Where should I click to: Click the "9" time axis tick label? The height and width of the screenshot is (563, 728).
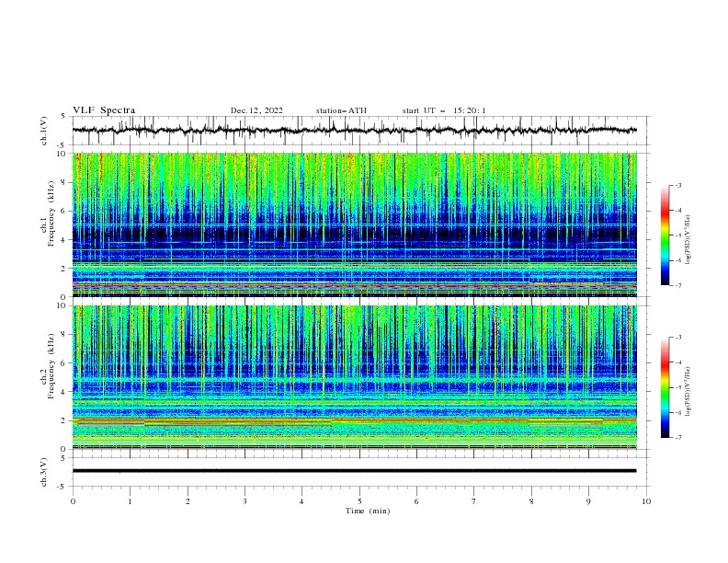point(588,501)
